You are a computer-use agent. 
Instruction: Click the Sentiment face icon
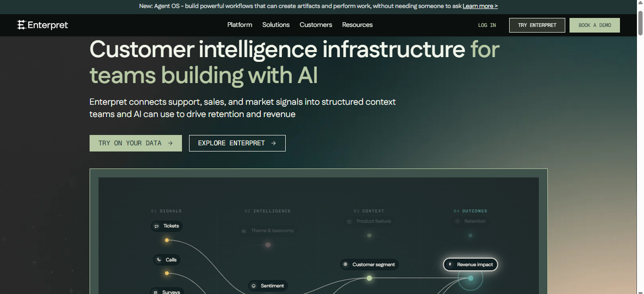coord(254,286)
